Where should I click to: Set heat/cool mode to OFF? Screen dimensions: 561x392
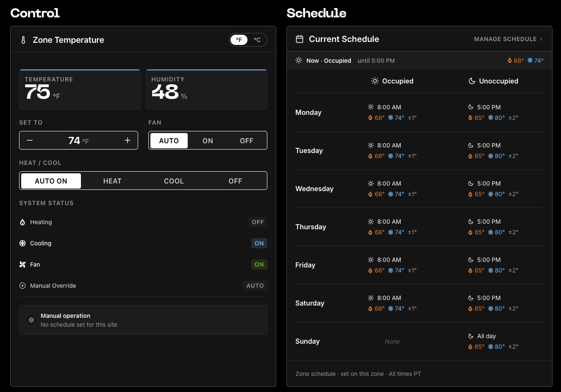click(235, 181)
